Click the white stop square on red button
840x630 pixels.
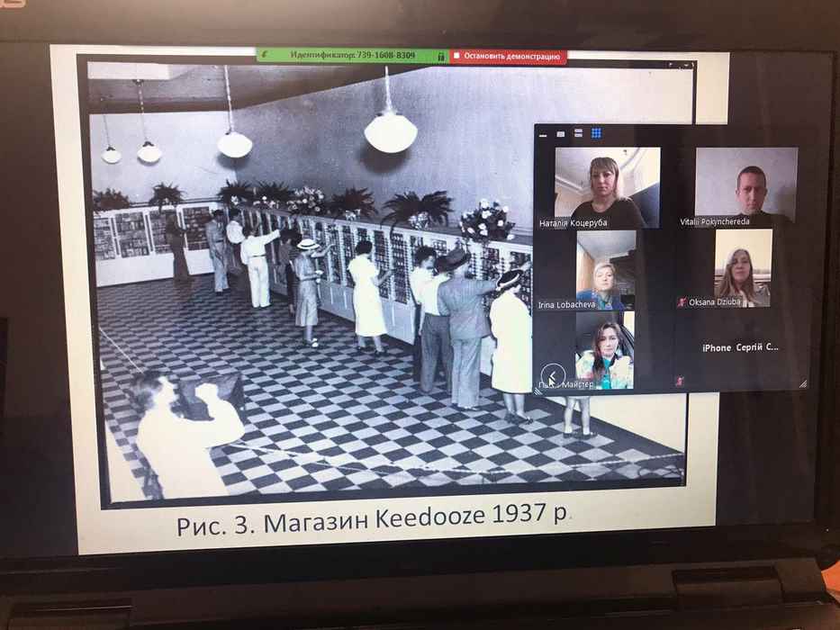click(456, 56)
